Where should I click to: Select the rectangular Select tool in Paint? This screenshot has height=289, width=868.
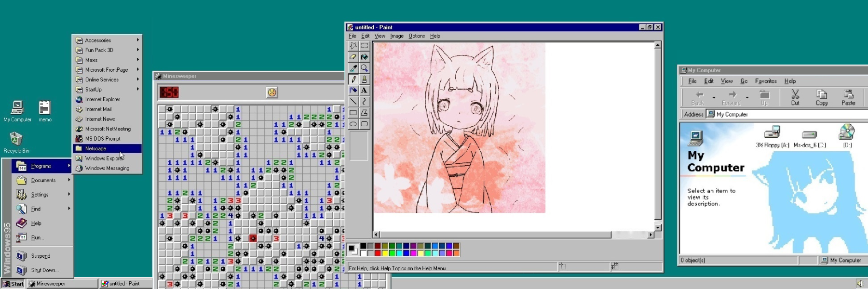click(364, 46)
